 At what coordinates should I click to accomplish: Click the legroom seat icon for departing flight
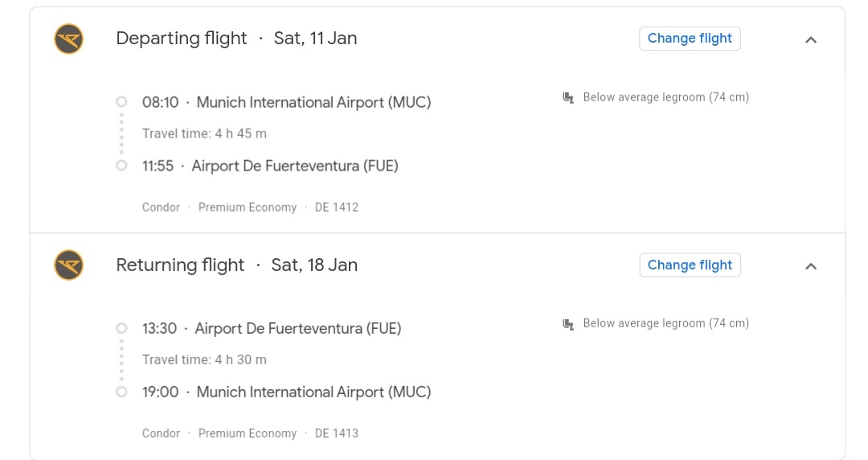point(568,97)
